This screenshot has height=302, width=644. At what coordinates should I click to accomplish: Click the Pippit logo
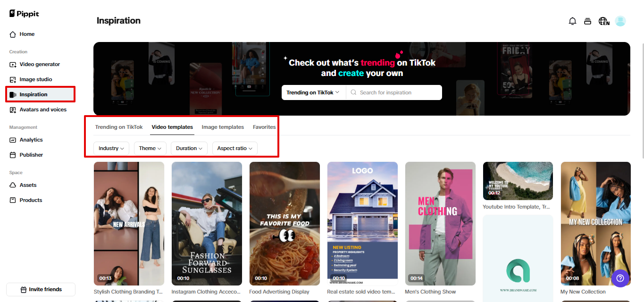[24, 14]
